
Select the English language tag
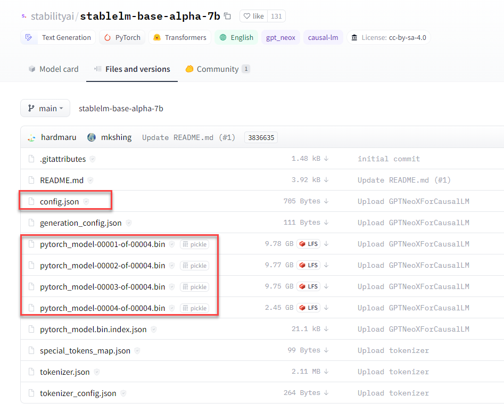point(236,37)
